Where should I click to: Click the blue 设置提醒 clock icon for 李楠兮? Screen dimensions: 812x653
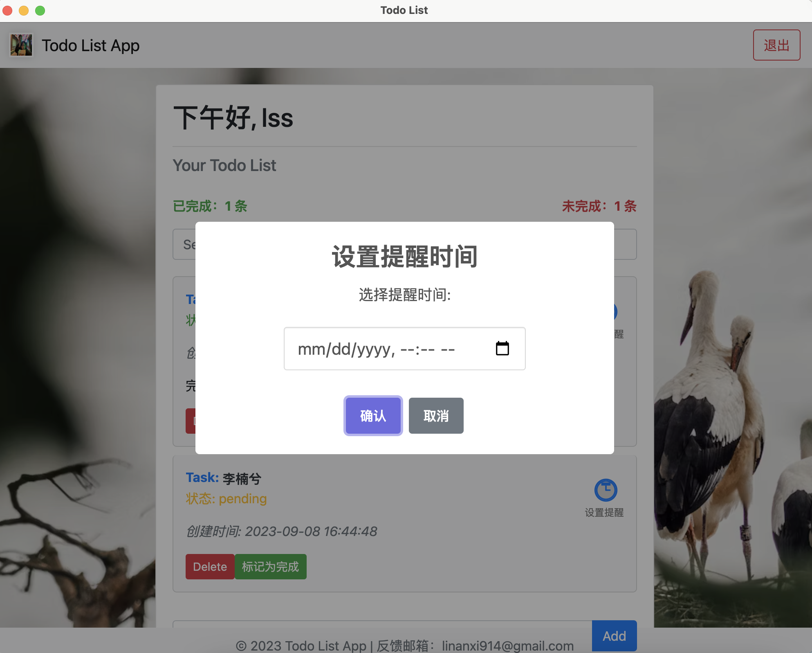coord(606,491)
